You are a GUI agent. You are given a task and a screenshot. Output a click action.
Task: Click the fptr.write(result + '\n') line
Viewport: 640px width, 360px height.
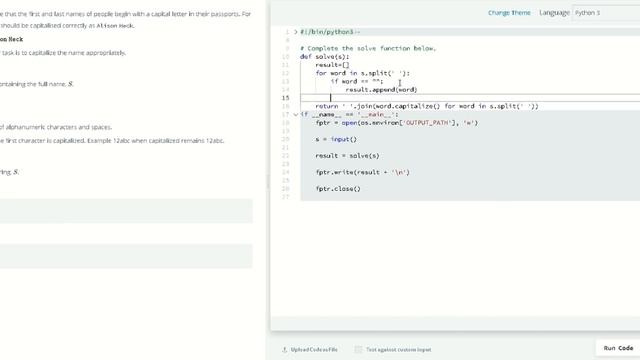(362, 172)
